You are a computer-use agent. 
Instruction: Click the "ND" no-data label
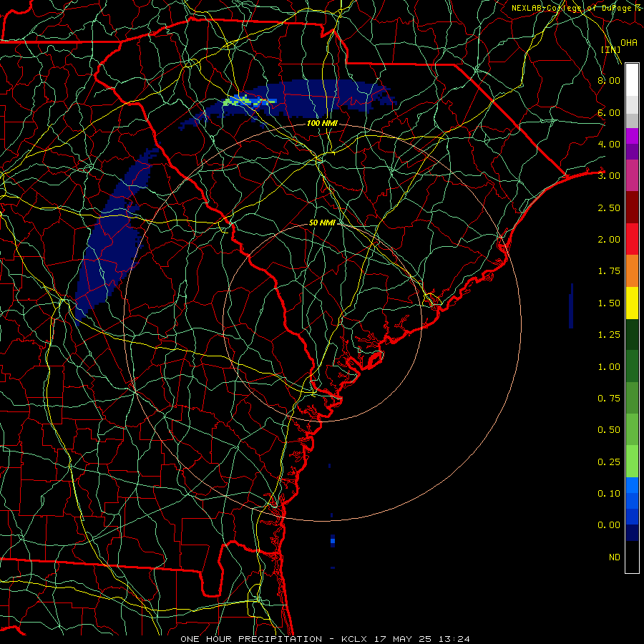(615, 557)
